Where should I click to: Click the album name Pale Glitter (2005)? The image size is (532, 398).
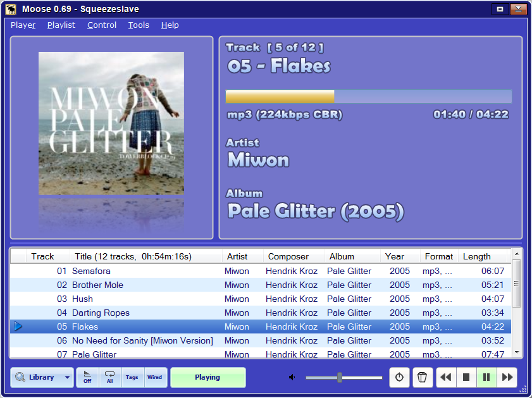[316, 211]
